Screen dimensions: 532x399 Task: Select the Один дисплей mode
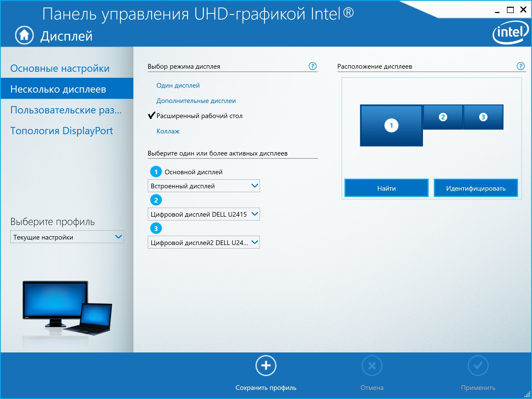(178, 85)
